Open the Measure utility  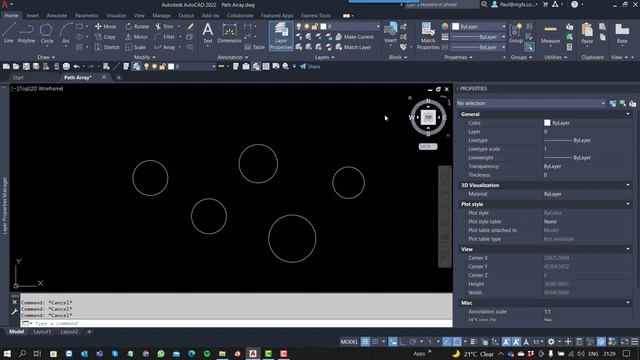(550, 33)
